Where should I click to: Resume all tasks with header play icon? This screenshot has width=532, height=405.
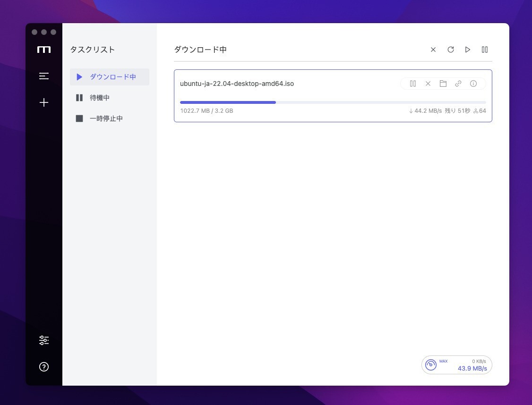pos(468,50)
